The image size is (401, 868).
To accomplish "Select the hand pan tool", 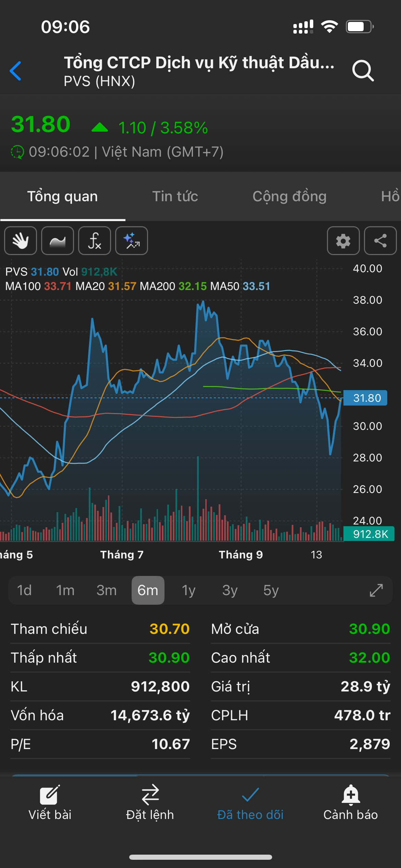I will click(x=21, y=241).
